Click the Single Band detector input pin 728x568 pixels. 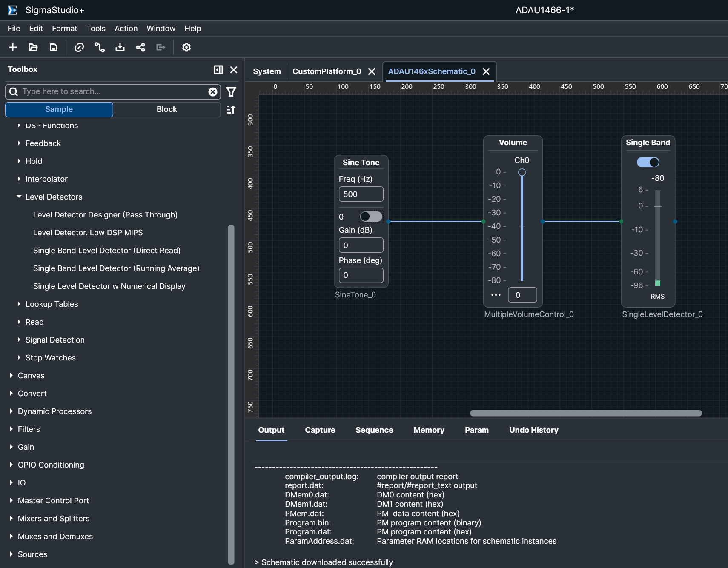[x=621, y=222]
